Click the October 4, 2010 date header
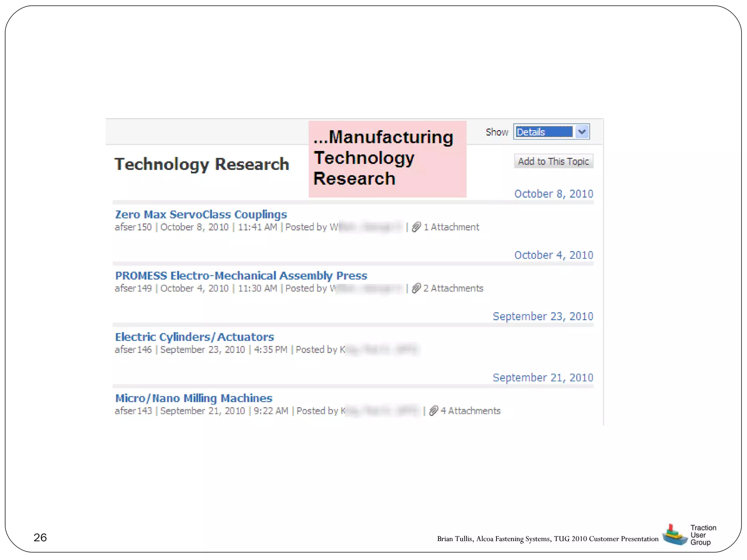This screenshot has width=747, height=560. tap(553, 255)
